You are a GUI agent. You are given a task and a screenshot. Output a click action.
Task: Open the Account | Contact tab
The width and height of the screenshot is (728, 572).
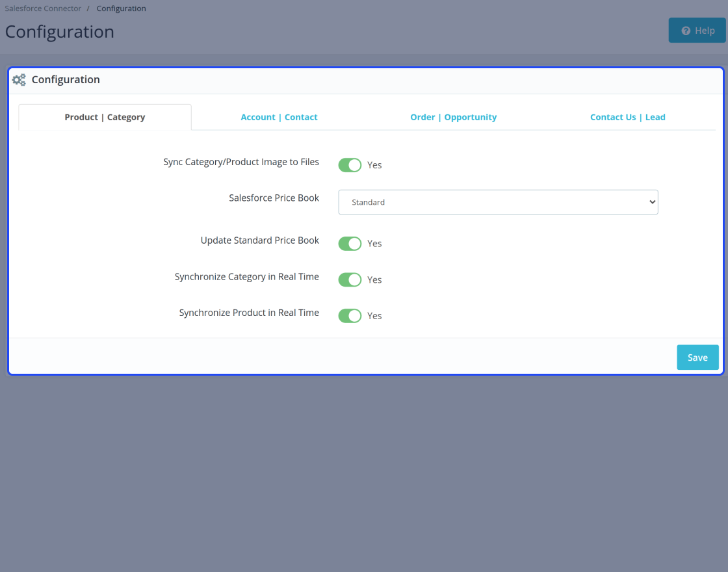[279, 117]
